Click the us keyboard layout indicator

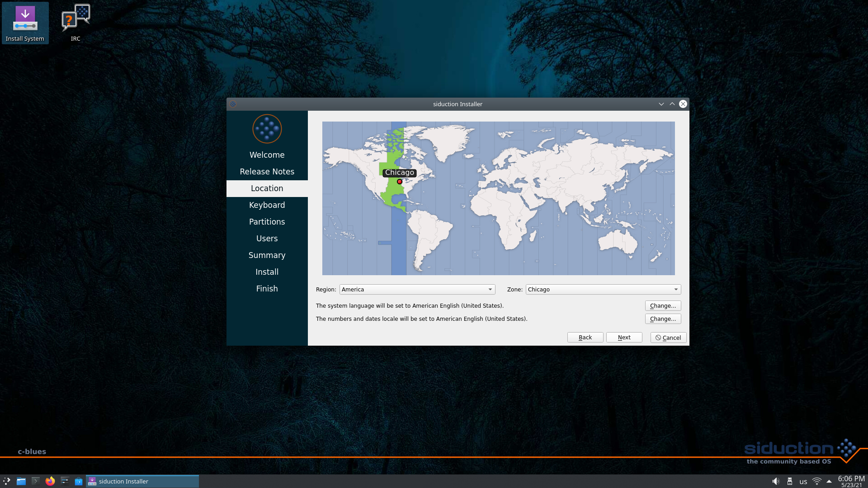point(803,482)
